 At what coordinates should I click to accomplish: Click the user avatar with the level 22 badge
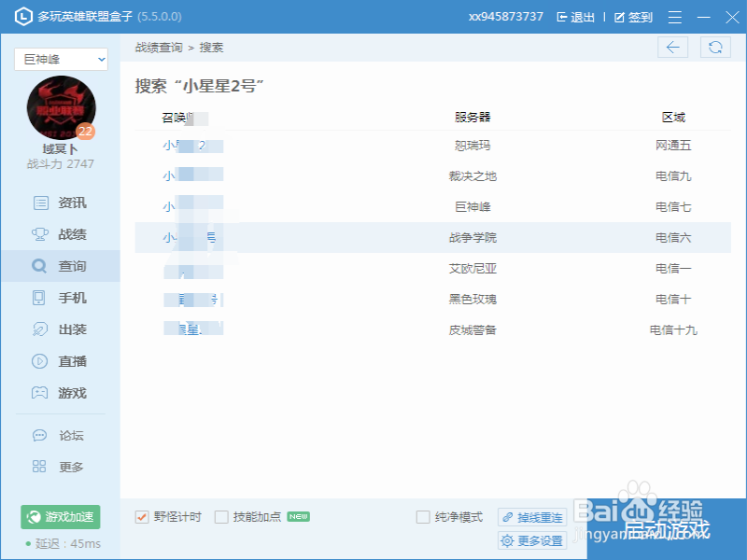click(x=62, y=107)
